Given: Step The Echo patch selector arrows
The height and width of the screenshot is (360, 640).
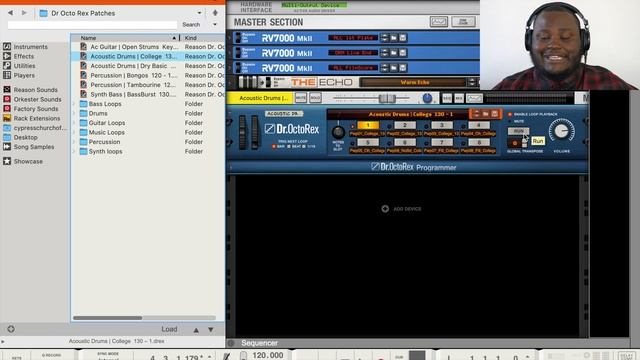Looking at the screenshot, I should (472, 82).
